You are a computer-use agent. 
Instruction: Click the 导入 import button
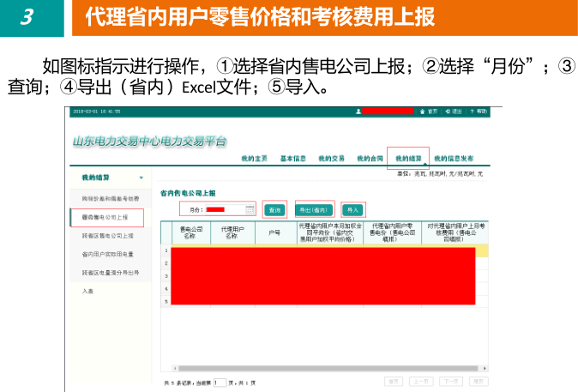tap(352, 209)
